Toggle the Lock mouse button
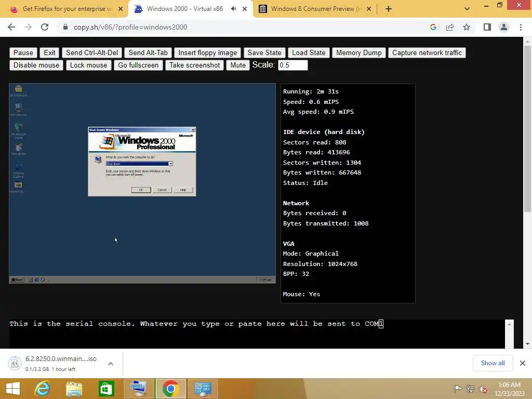The image size is (532, 399). point(88,65)
